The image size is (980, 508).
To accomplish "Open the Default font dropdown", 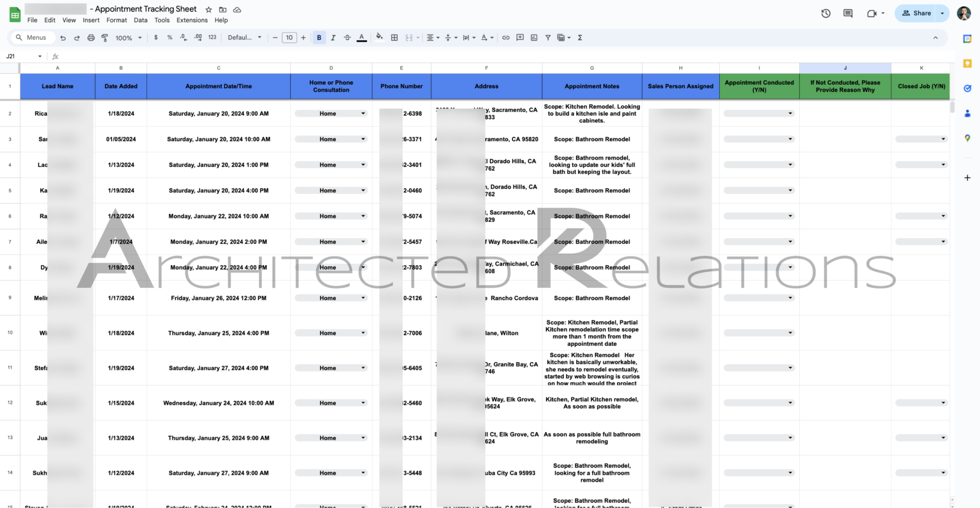I will point(244,38).
